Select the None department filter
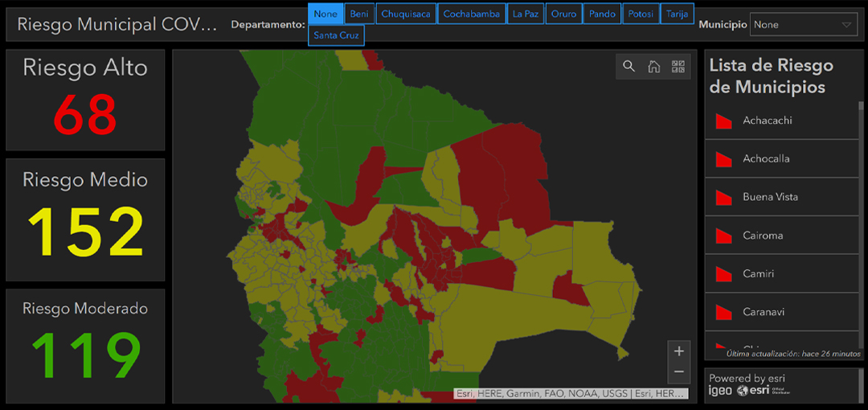Image resolution: width=868 pixels, height=410 pixels. click(325, 14)
